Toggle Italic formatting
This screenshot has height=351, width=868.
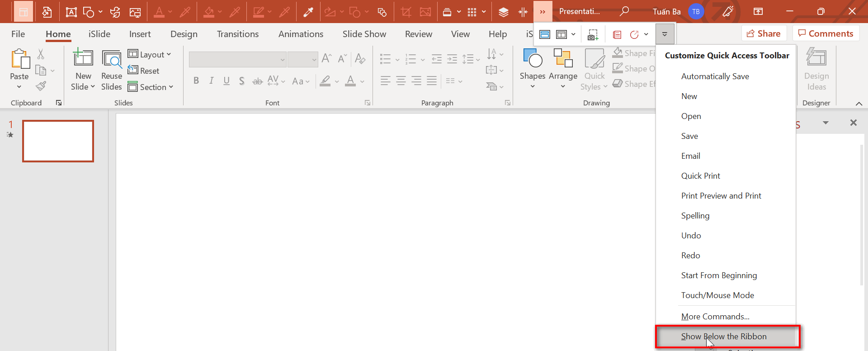click(211, 81)
